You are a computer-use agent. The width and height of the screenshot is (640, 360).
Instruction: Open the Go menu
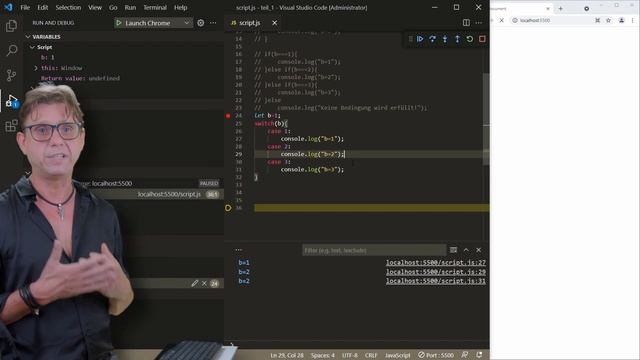tap(113, 7)
